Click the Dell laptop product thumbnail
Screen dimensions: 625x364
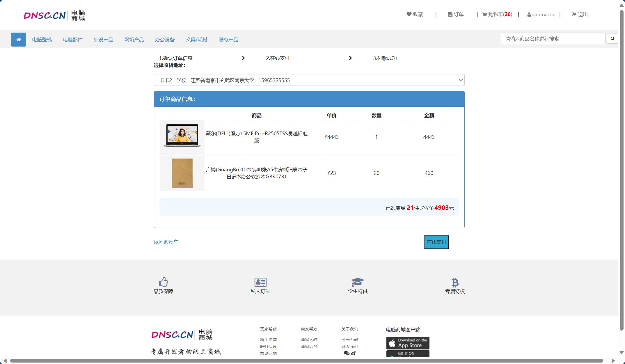pyautogui.click(x=182, y=137)
